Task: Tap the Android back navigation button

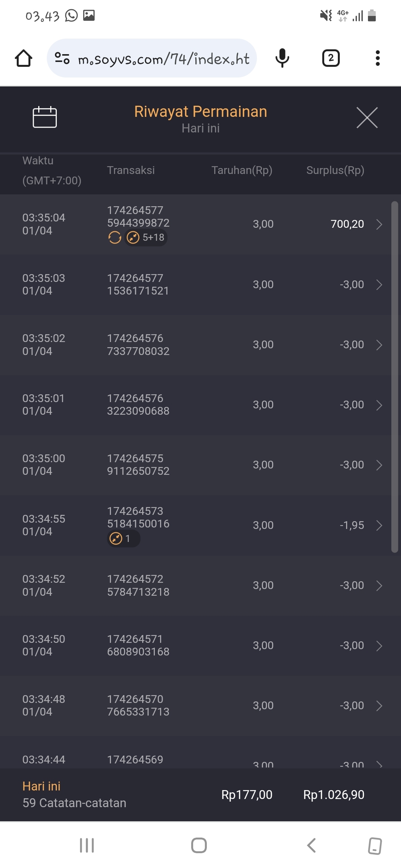Action: click(311, 845)
